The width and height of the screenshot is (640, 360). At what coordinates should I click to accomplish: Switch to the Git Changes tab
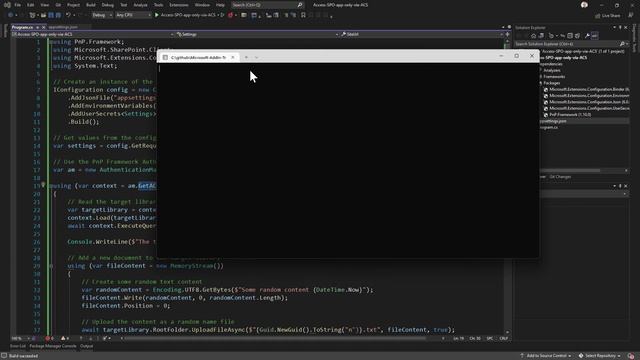click(x=560, y=177)
